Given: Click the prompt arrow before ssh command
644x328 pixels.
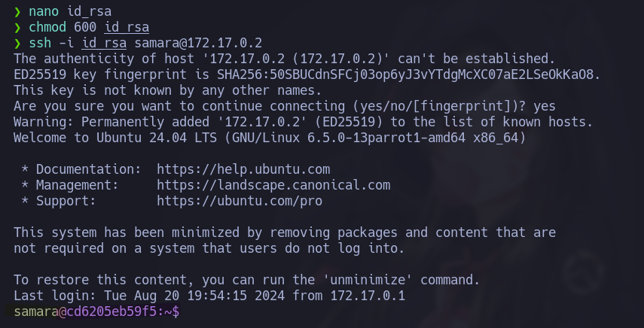Looking at the screenshot, I should (17, 43).
